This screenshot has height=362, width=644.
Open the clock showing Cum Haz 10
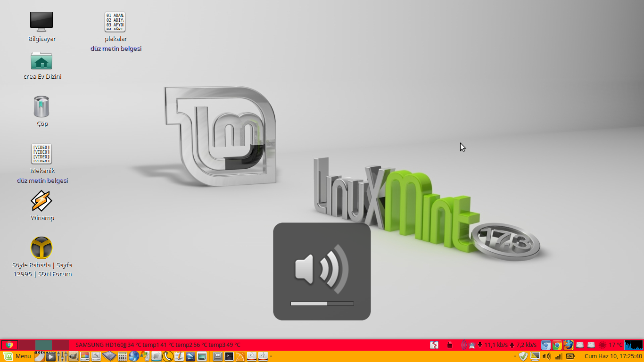click(613, 356)
